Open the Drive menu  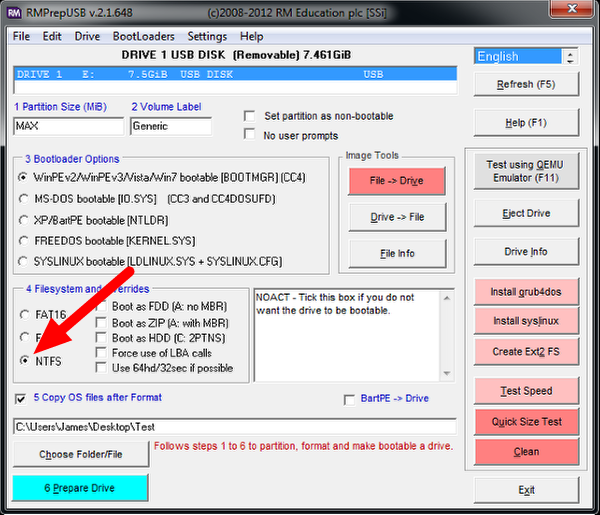click(87, 36)
